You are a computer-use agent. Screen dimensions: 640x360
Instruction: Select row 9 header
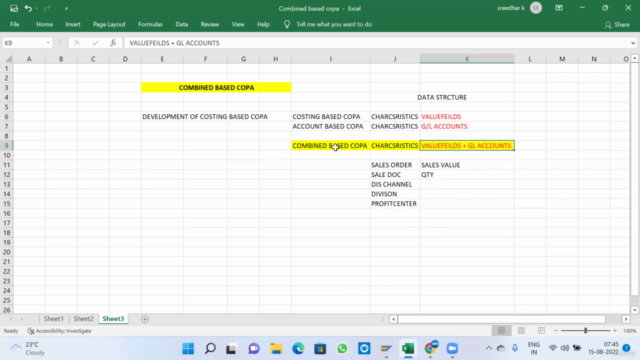(x=6, y=146)
